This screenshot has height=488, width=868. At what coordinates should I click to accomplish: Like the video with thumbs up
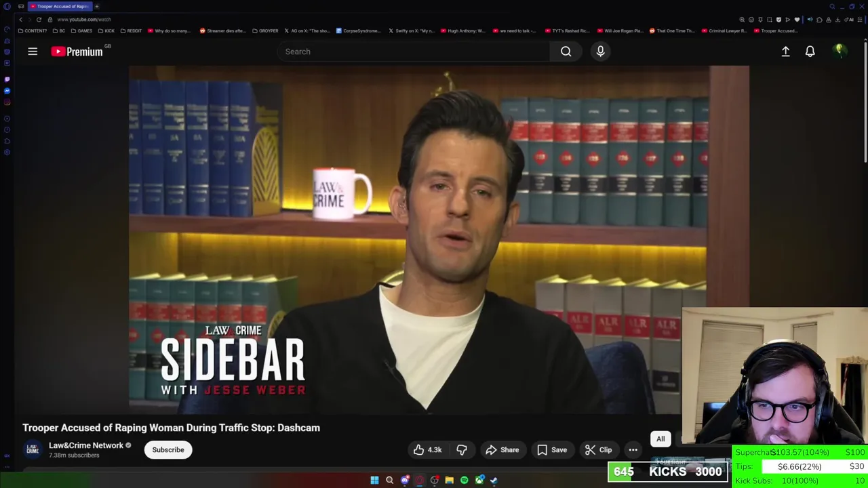[x=427, y=450]
